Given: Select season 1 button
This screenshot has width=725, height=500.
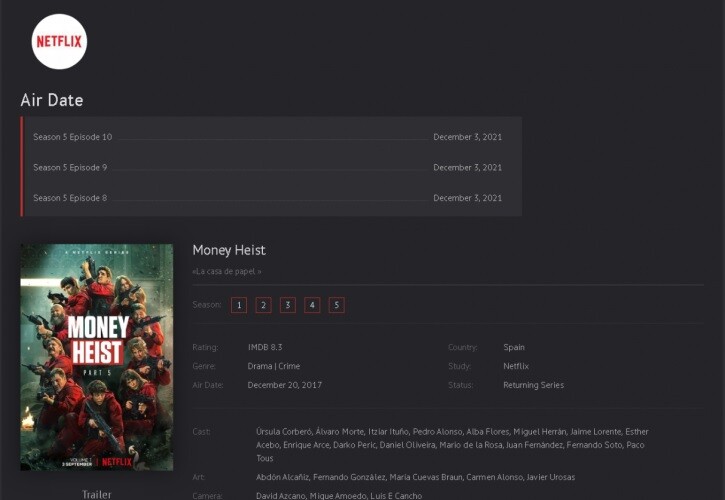Looking at the screenshot, I should point(239,305).
